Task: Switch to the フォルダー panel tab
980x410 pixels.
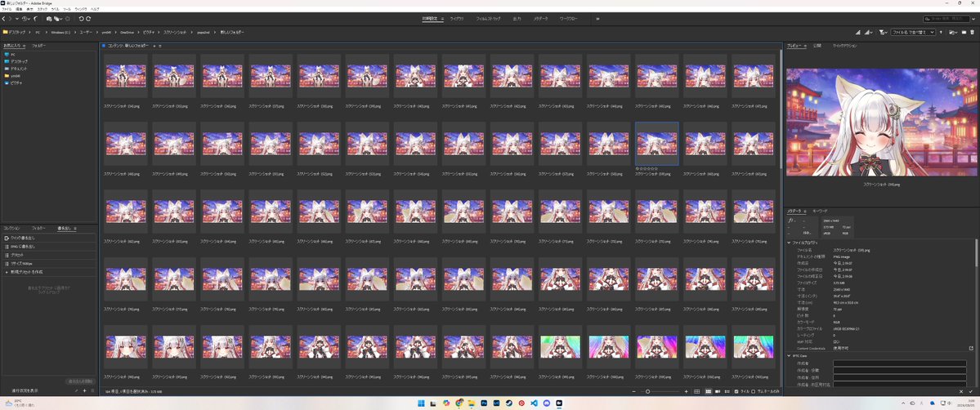Action: [x=38, y=46]
